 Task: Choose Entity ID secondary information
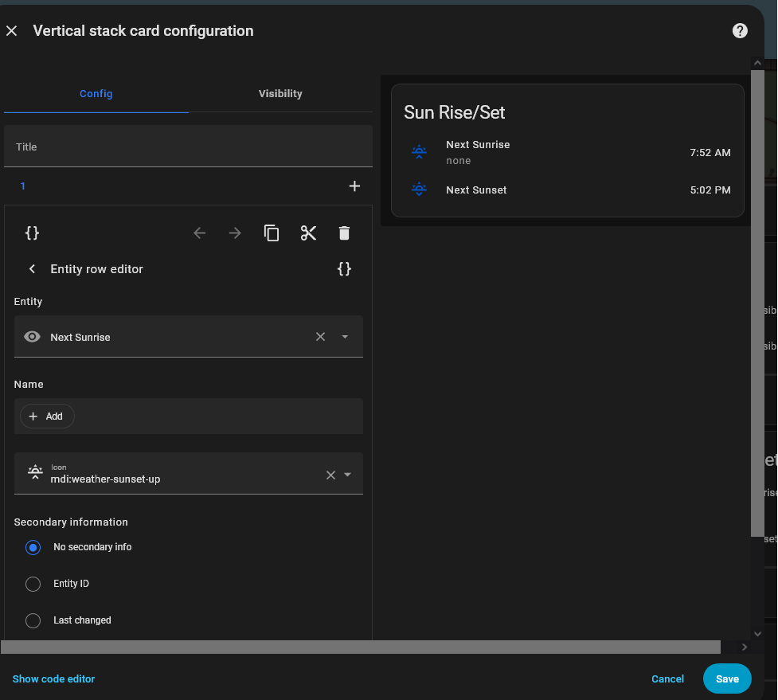33,585
